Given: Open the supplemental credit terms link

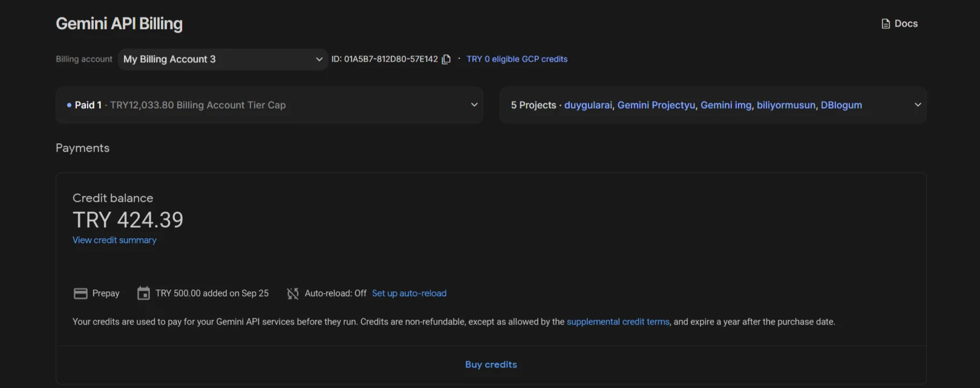Looking at the screenshot, I should tap(618, 322).
